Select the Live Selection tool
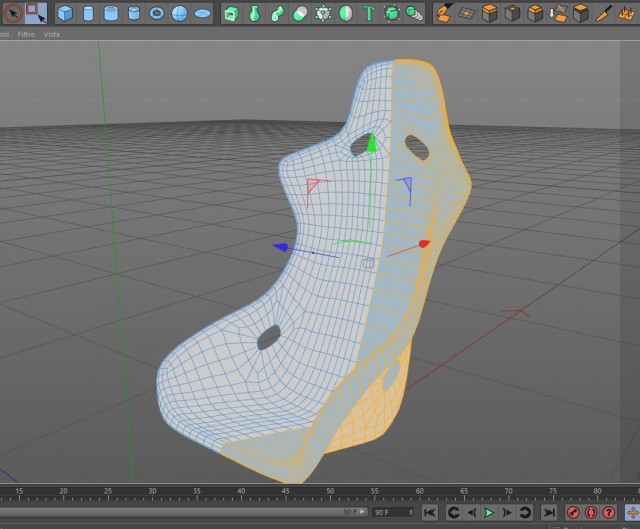Screen dimensions: 640x529 click(13, 13)
